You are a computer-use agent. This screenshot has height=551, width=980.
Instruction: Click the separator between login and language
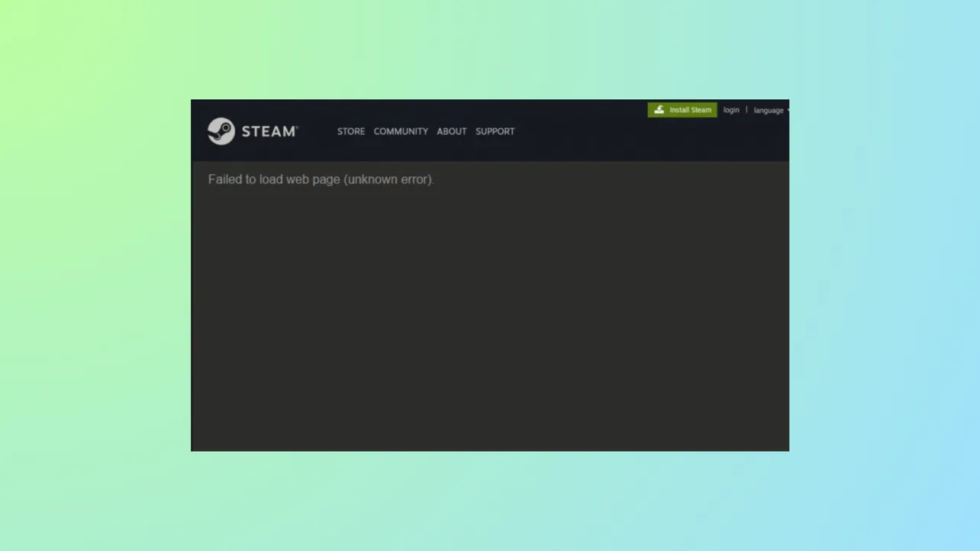pos(746,110)
